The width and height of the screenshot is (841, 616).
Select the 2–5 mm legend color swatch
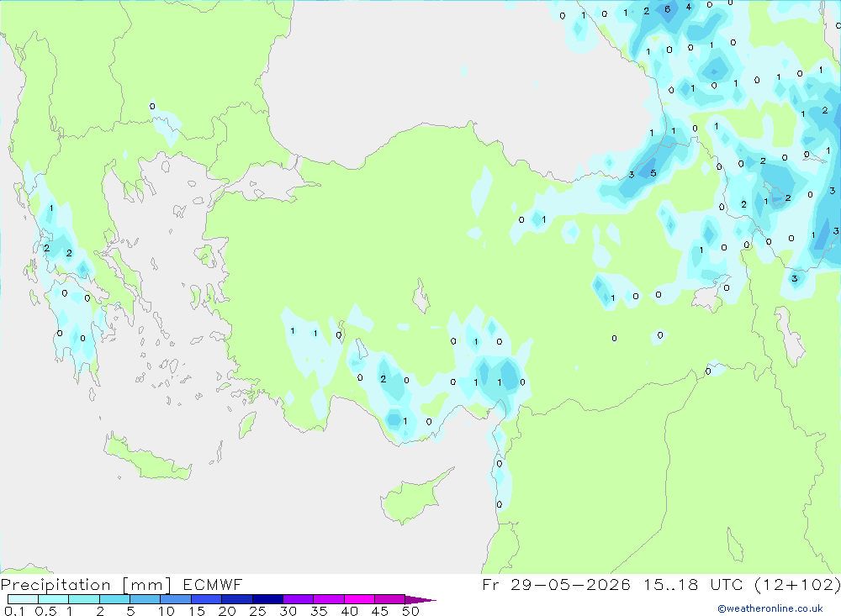114,599
